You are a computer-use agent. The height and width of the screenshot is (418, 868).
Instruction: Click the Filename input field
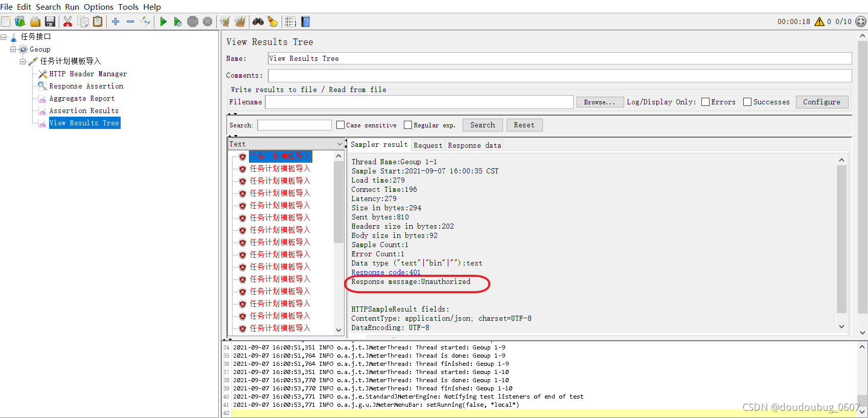419,102
